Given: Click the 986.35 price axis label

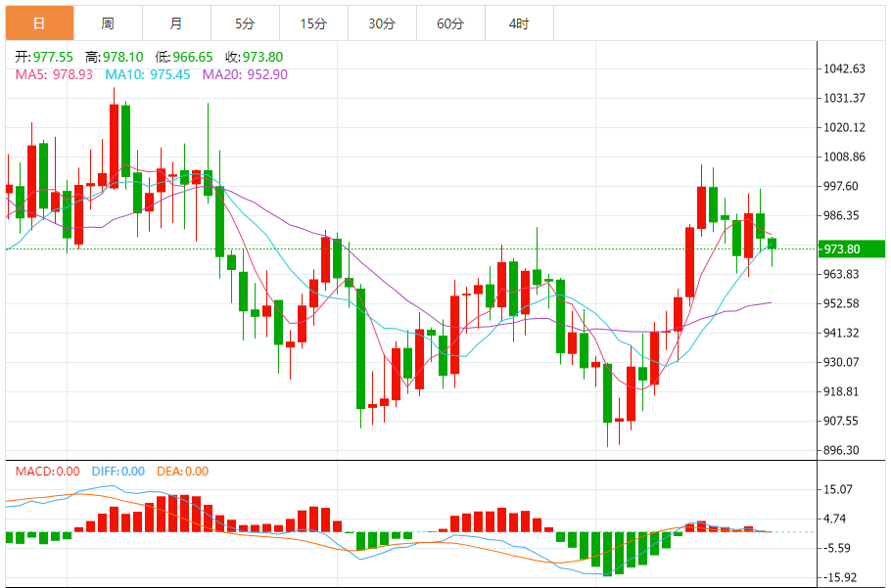Looking at the screenshot, I should pos(842,215).
